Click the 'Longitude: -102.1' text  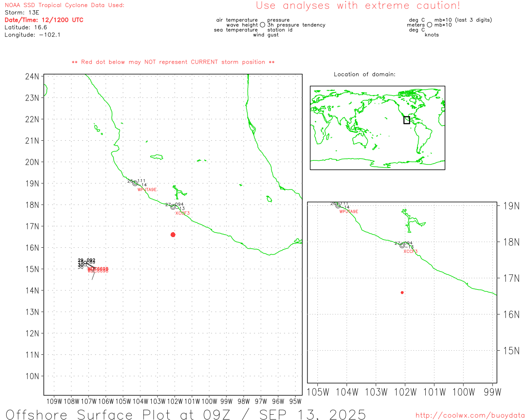click(32, 35)
